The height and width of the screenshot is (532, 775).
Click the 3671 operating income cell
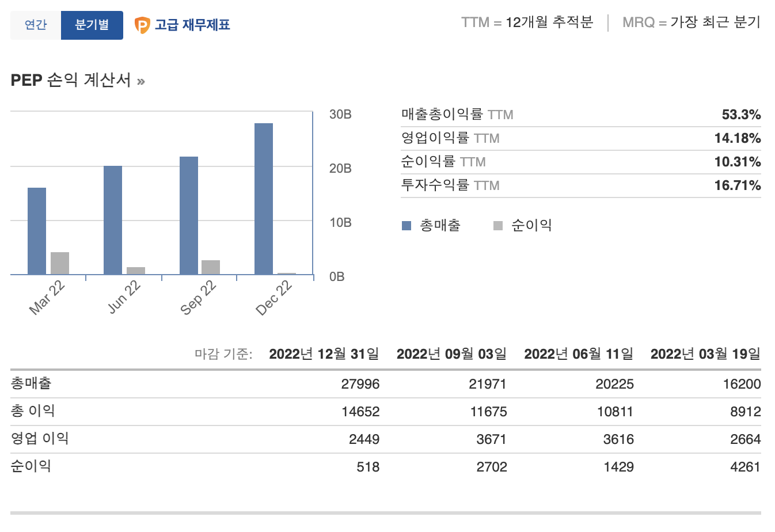click(x=492, y=439)
